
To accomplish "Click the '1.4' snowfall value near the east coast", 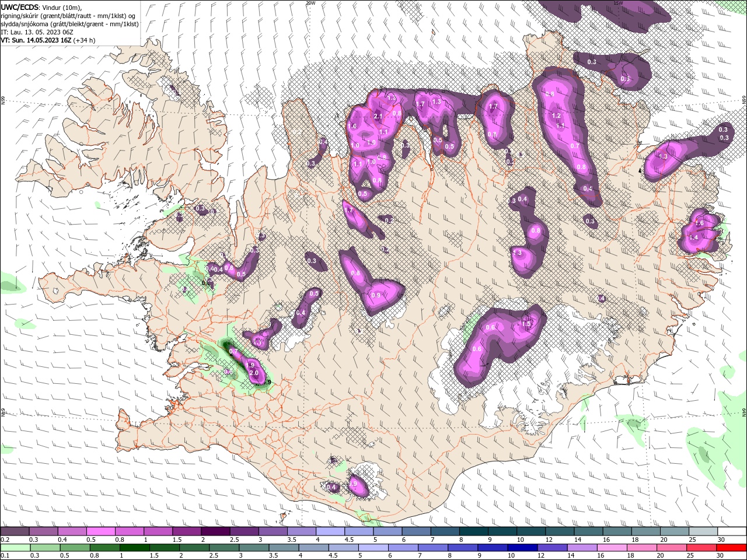I will coord(694,238).
